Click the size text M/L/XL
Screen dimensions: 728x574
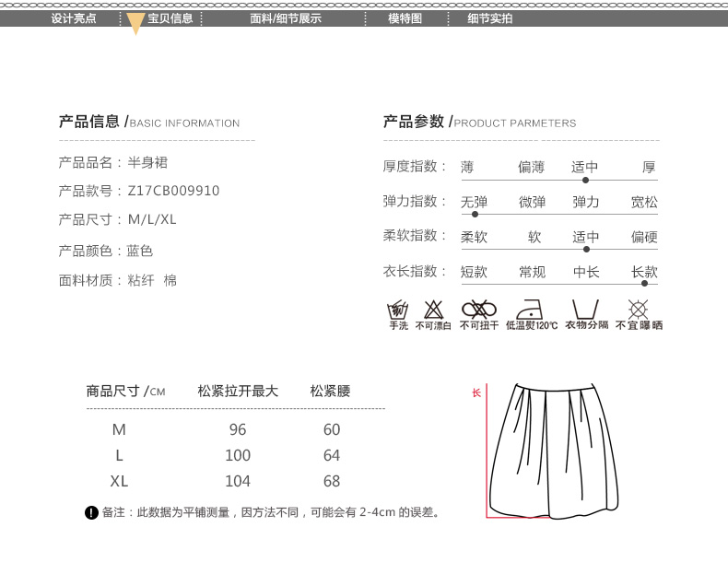point(152,219)
